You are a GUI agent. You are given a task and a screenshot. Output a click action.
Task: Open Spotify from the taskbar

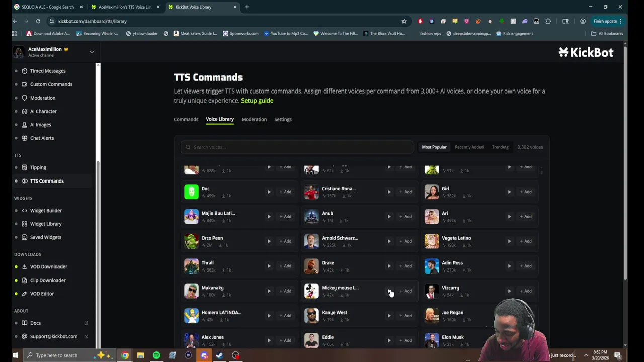point(156,355)
